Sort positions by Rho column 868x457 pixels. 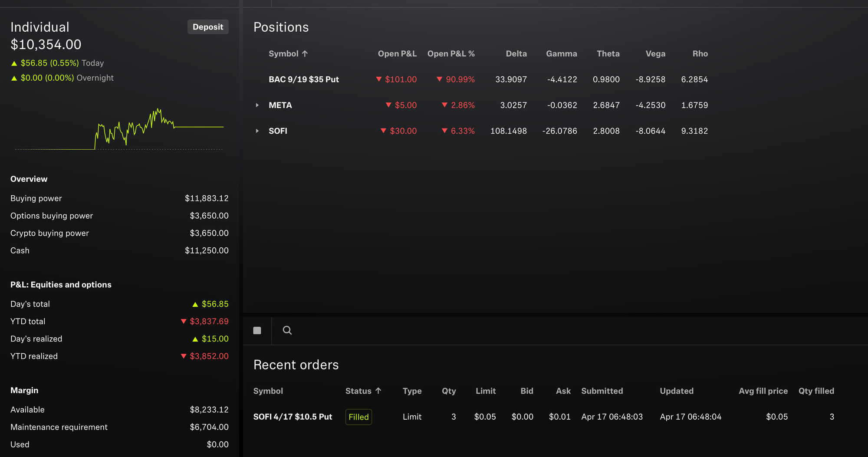click(x=700, y=53)
